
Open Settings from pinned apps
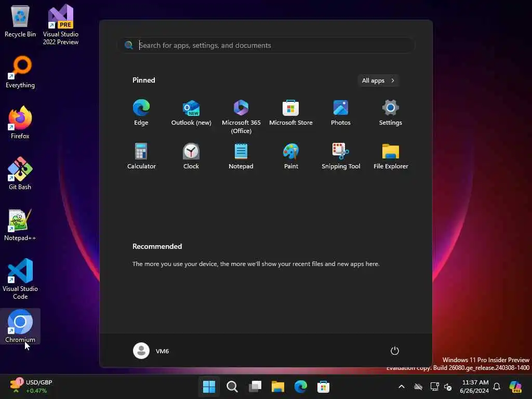coord(391,113)
